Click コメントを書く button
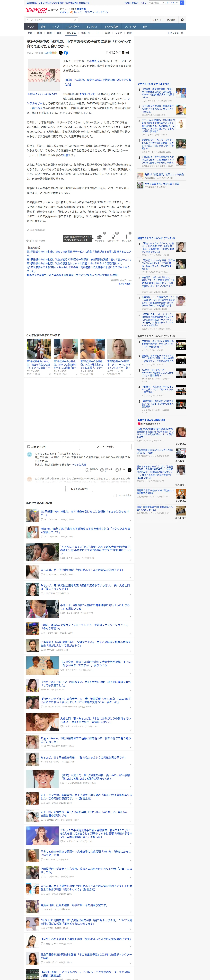210x980 pixels. click(x=105, y=447)
